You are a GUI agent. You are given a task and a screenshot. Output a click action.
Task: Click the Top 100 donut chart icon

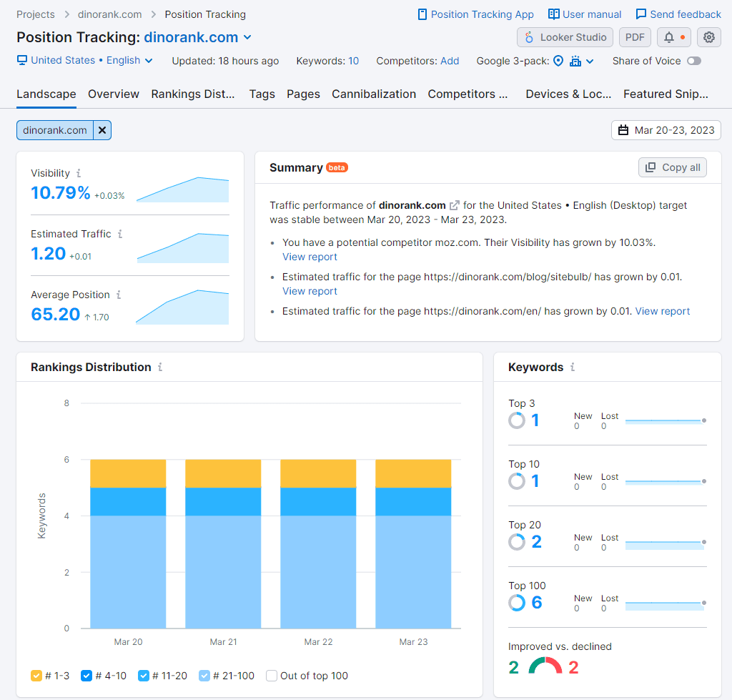[x=517, y=603]
